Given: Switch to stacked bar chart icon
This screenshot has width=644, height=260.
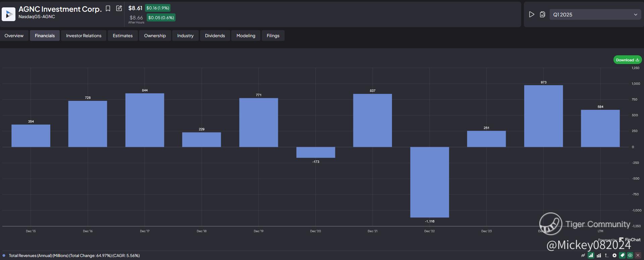Looking at the screenshot, I should tap(599, 255).
